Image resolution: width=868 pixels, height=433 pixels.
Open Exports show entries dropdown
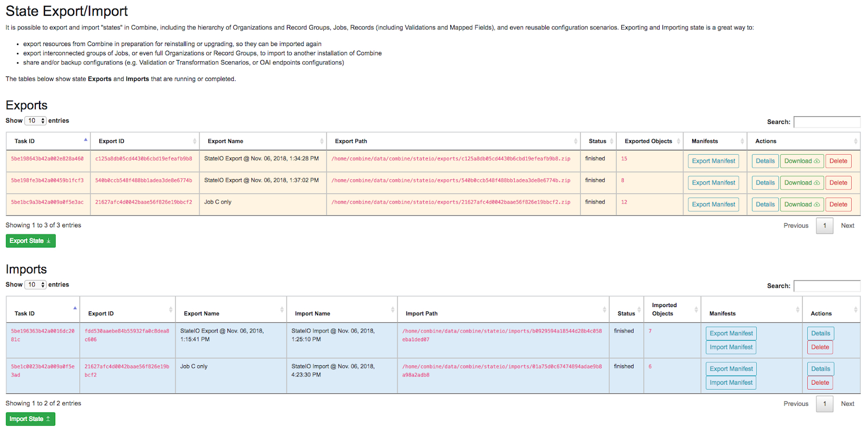coord(36,120)
